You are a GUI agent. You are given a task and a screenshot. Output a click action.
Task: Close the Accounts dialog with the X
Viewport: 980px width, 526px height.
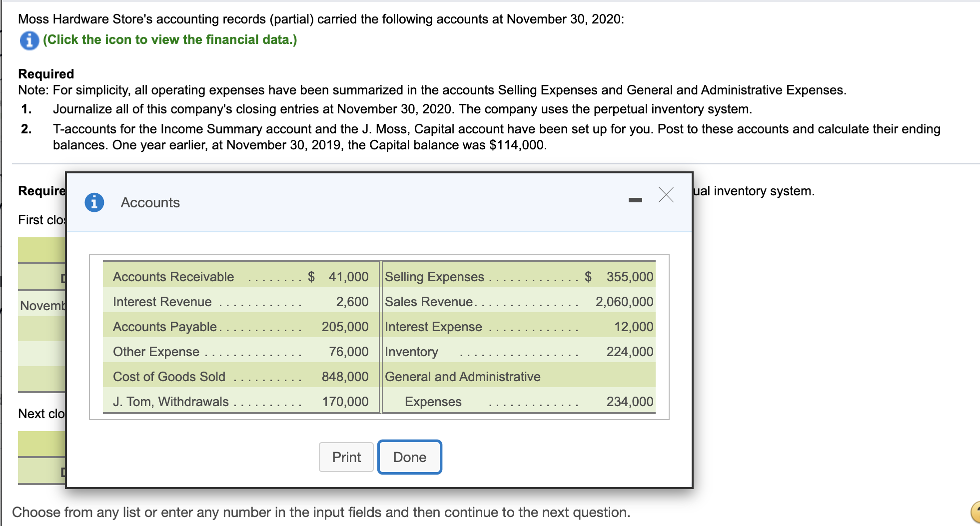666,196
